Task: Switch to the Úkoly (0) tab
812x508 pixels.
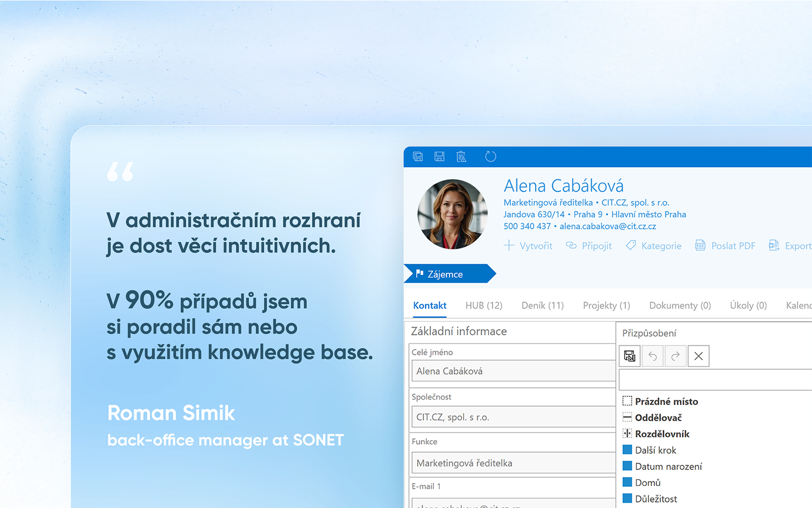Action: (x=748, y=305)
